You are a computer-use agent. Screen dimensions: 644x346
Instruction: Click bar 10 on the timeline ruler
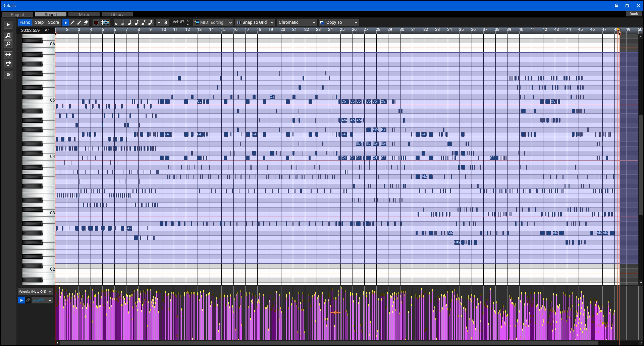(164, 30)
